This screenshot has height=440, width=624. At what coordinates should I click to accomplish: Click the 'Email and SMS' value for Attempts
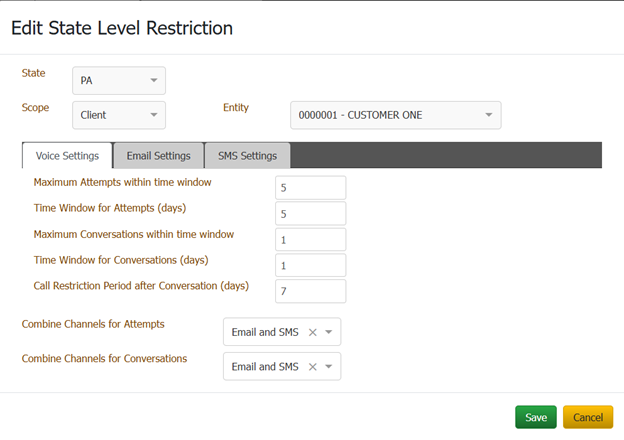coord(265,332)
